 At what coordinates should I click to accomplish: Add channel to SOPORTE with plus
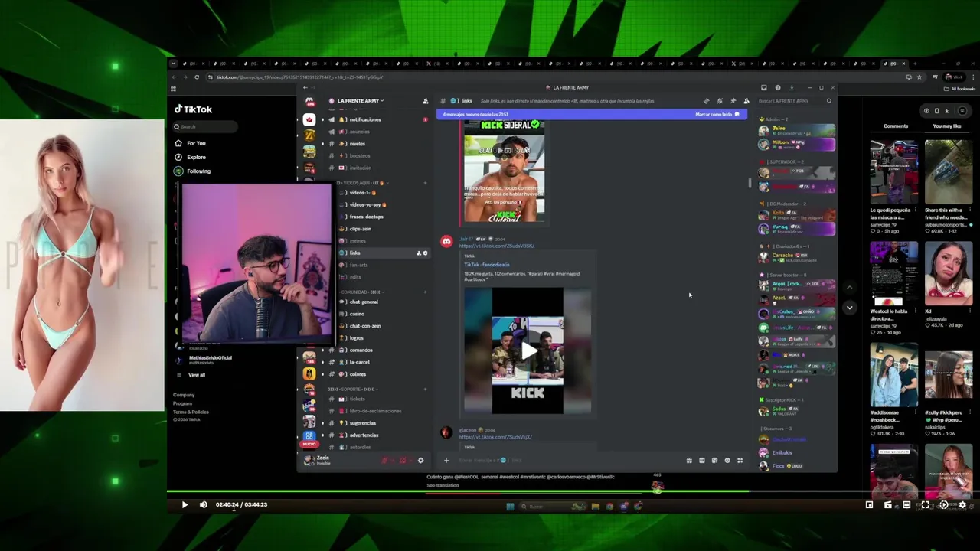point(425,390)
